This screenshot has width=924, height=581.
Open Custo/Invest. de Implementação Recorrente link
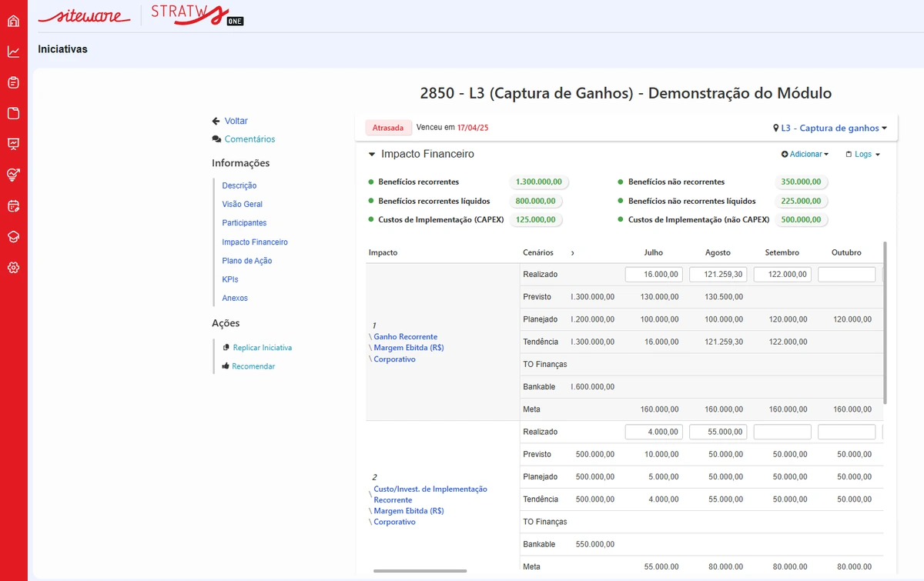(x=430, y=495)
